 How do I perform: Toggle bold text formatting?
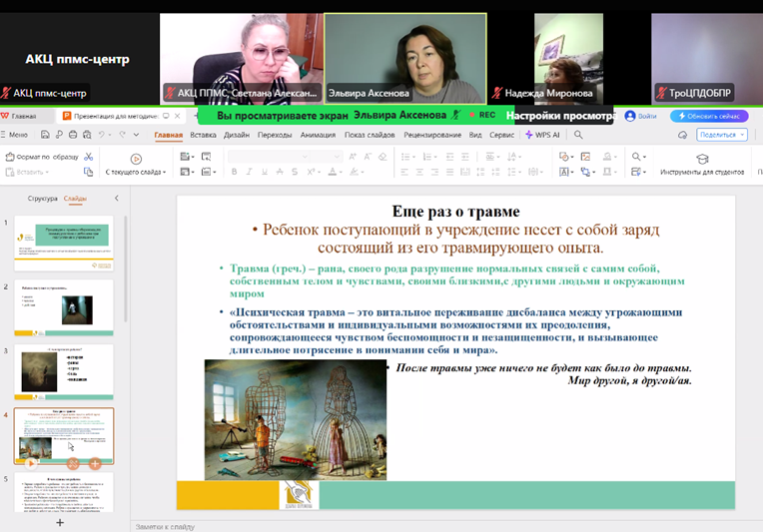pyautogui.click(x=235, y=172)
